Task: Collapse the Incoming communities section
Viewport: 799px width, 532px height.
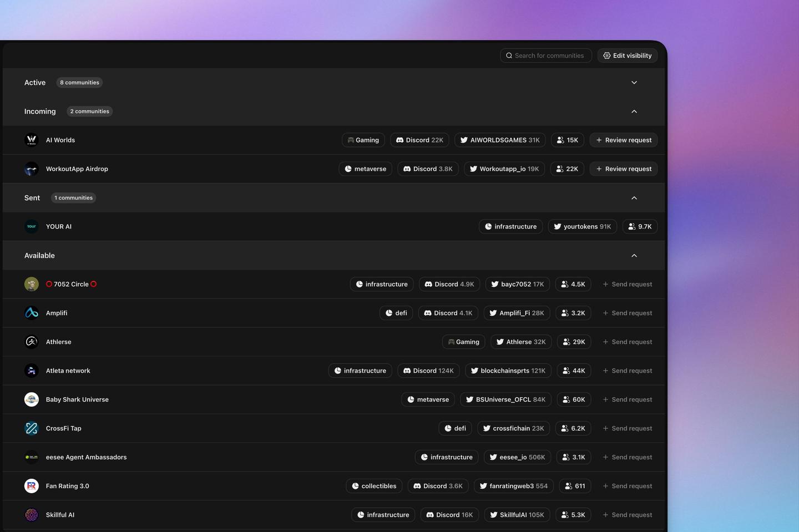Action: (x=634, y=112)
